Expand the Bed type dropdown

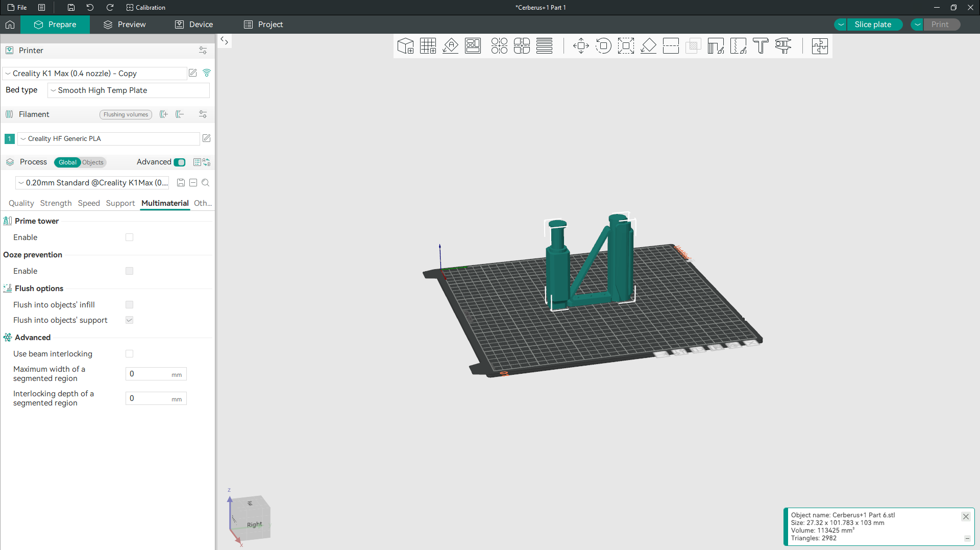pyautogui.click(x=128, y=90)
